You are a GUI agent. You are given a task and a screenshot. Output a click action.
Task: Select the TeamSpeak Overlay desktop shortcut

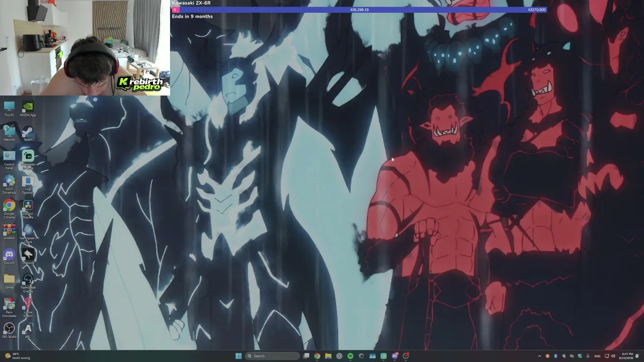(x=28, y=283)
